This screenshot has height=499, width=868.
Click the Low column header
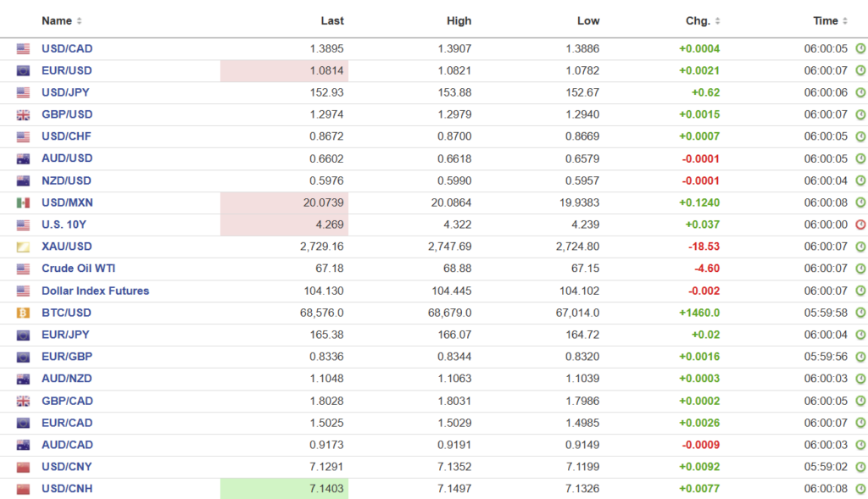(588, 21)
